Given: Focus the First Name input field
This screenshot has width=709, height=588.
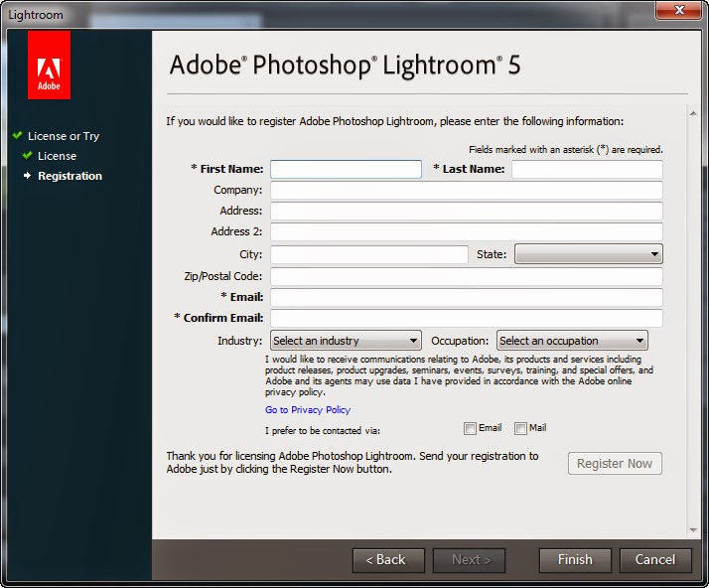Looking at the screenshot, I should tap(346, 169).
